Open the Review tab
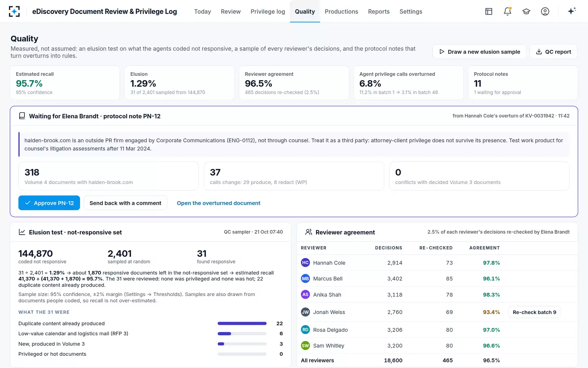 231,11
